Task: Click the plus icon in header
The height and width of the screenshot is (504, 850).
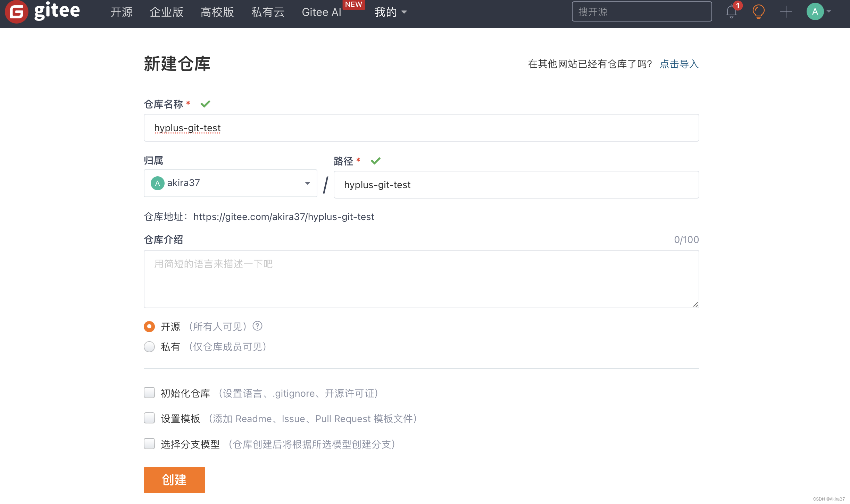Action: click(x=786, y=12)
